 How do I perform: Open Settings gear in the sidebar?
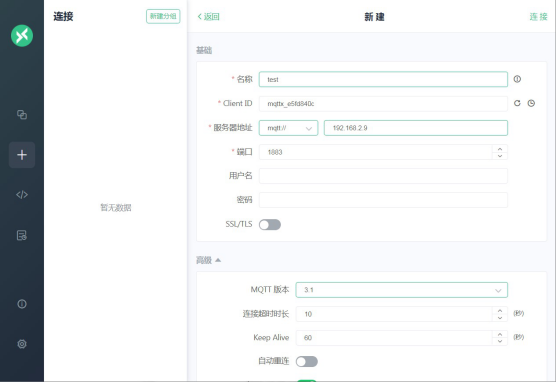(22, 344)
